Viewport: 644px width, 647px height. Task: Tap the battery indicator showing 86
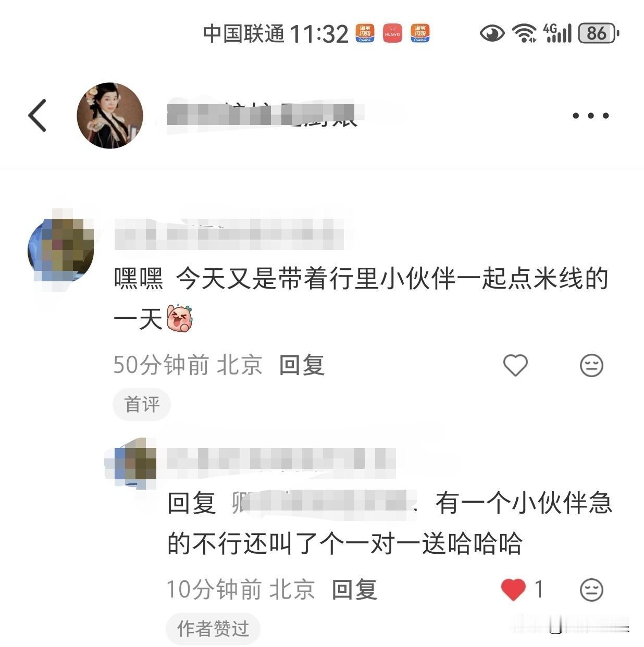[599, 33]
